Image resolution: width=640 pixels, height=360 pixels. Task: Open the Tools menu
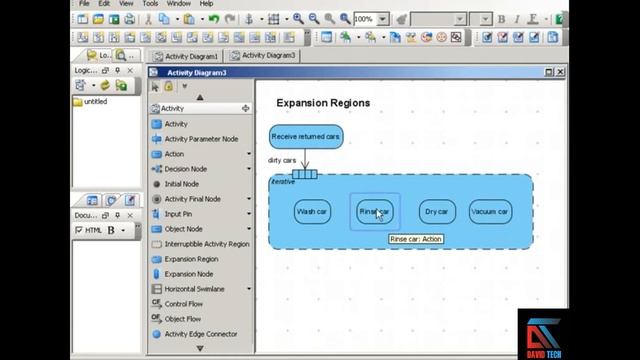[150, 4]
